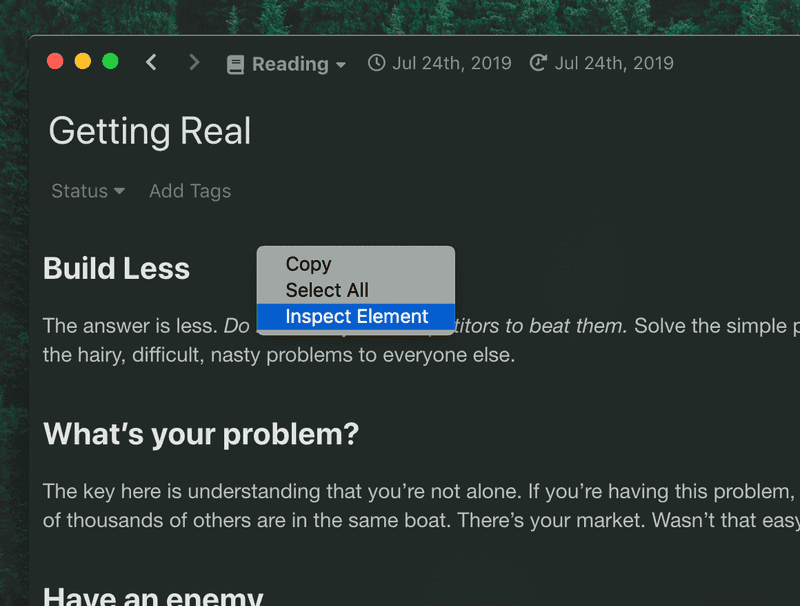Open Inspect Element from the context menu
Image resolution: width=800 pixels, height=606 pixels.
pyautogui.click(x=356, y=316)
